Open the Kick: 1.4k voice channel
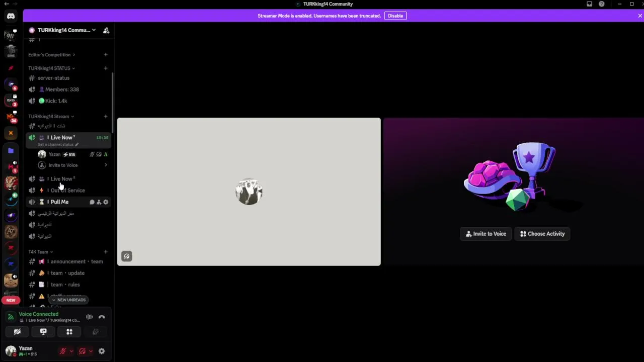 (x=68, y=101)
